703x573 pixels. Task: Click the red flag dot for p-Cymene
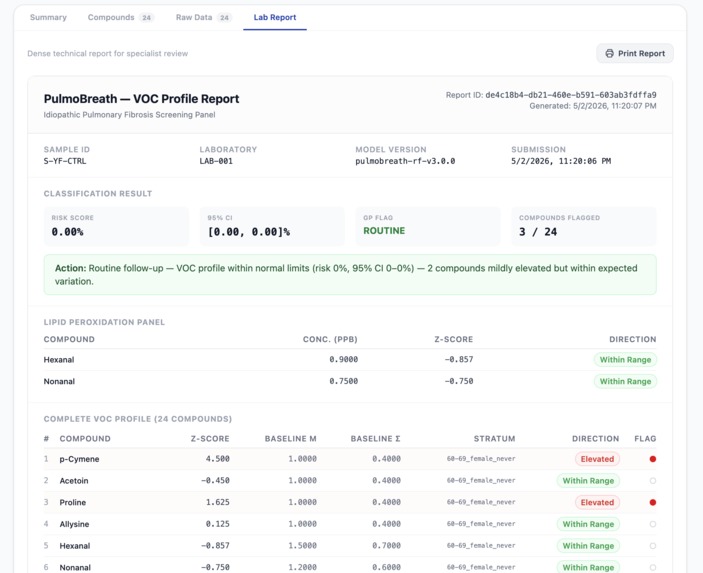click(653, 459)
